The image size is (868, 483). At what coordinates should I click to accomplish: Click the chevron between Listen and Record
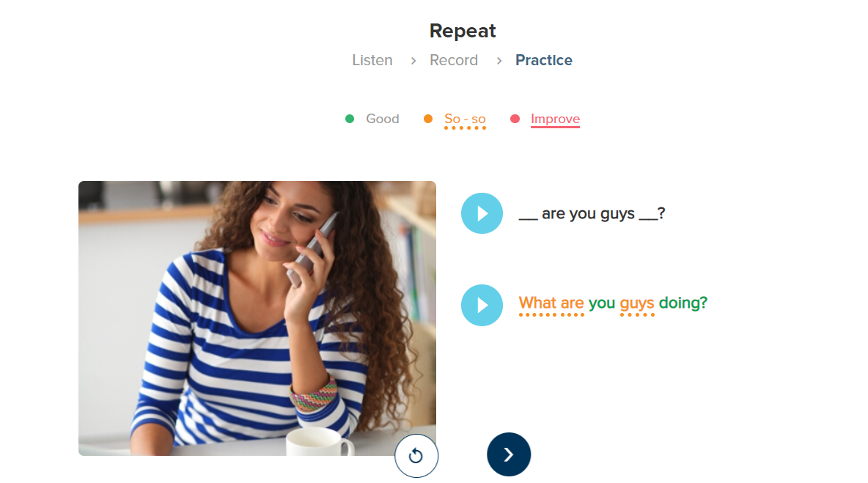pyautogui.click(x=413, y=61)
